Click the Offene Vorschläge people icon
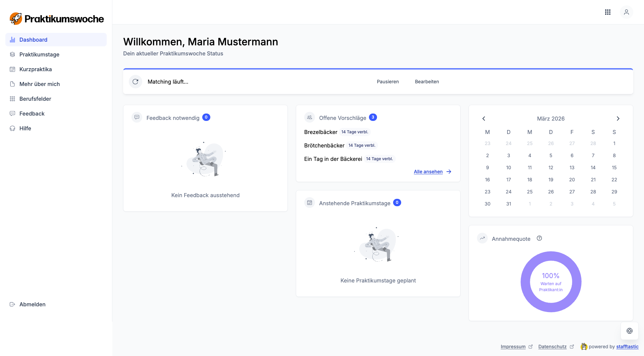 [310, 118]
